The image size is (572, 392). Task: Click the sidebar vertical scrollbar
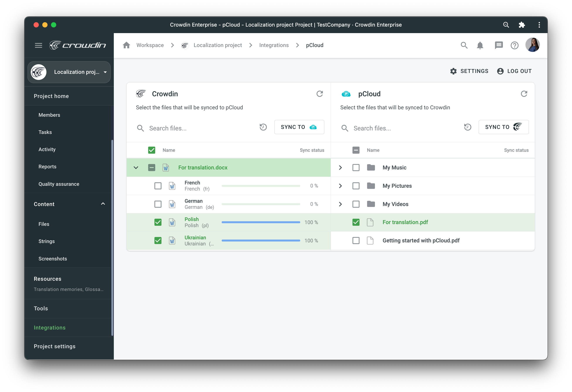pyautogui.click(x=112, y=238)
